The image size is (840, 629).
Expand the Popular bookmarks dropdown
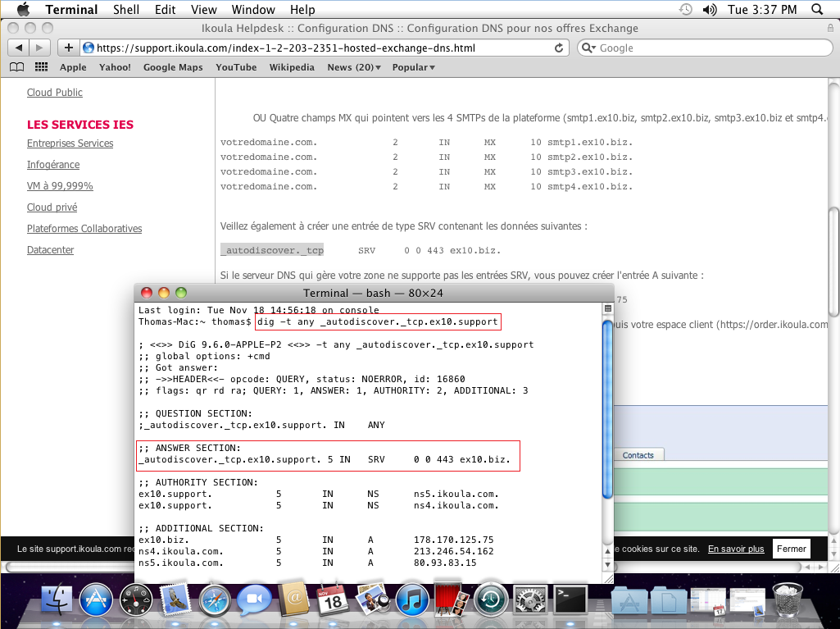(413, 67)
